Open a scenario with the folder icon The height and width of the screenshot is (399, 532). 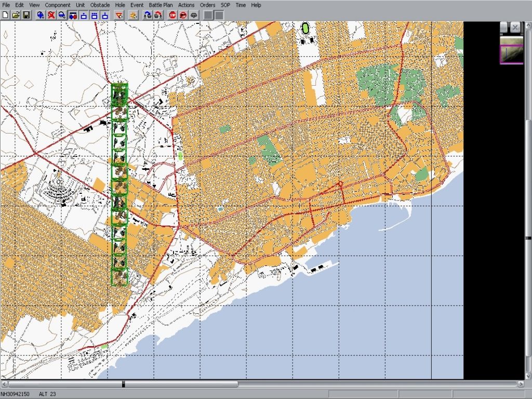coord(16,15)
